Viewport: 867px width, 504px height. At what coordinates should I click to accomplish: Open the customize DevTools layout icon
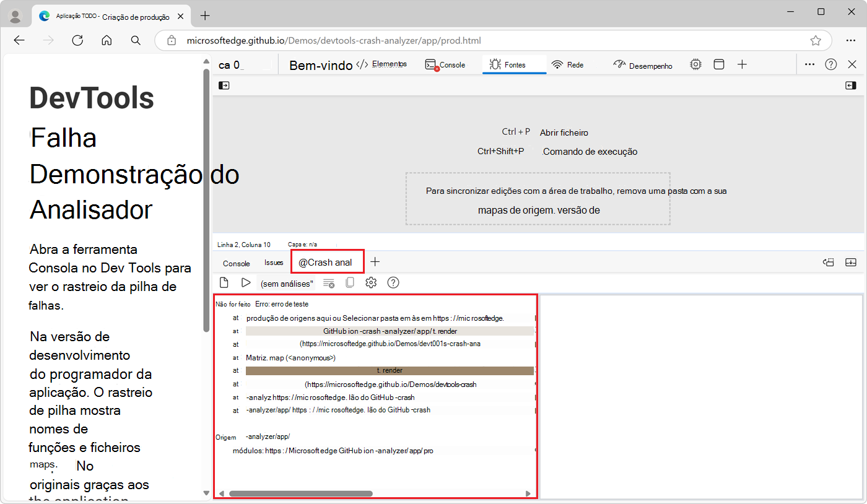pos(718,64)
